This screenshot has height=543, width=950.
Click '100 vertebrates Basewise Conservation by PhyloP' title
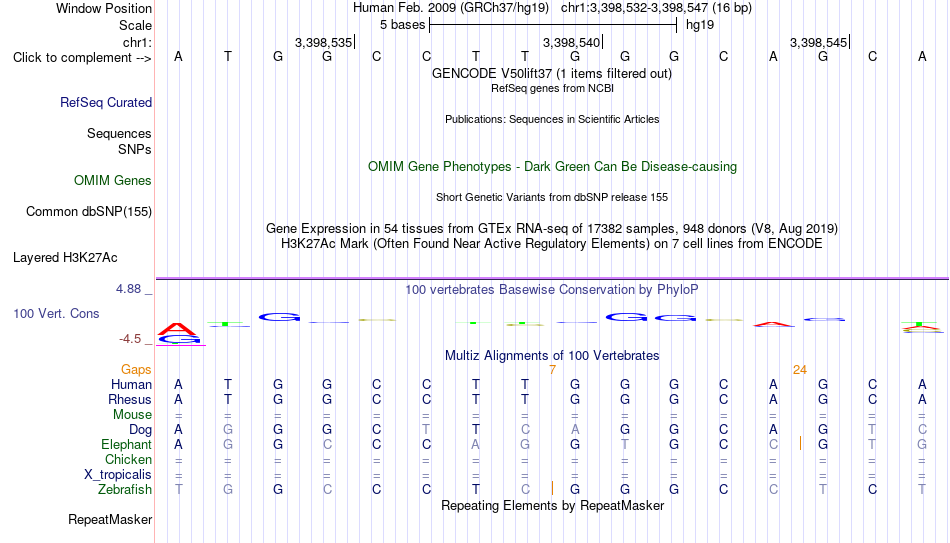(552, 290)
